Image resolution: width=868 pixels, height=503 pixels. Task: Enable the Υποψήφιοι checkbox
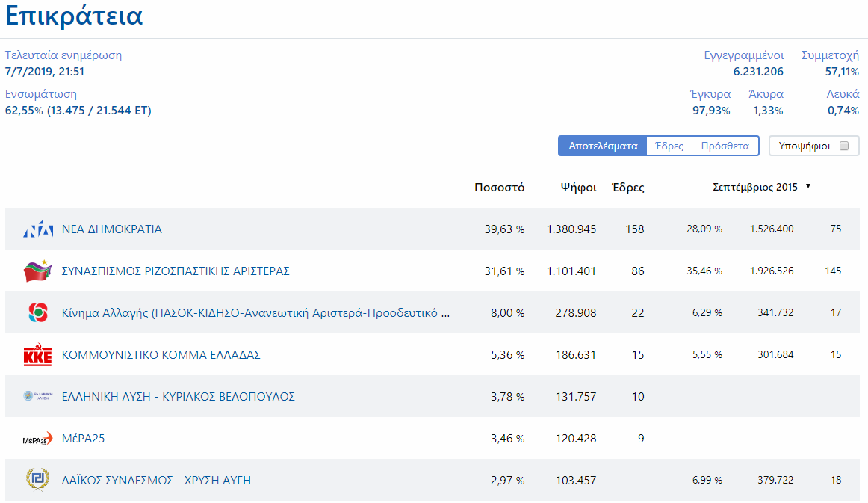tap(844, 146)
